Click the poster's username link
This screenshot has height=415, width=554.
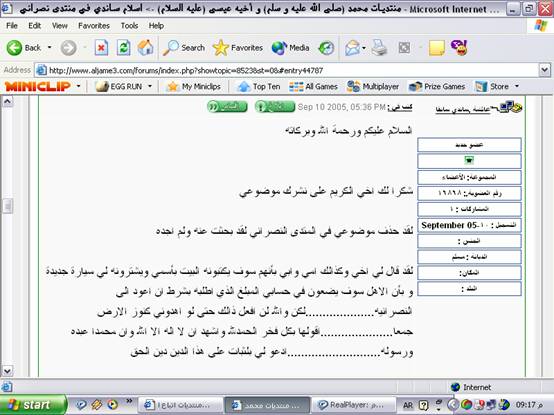pyautogui.click(x=462, y=110)
